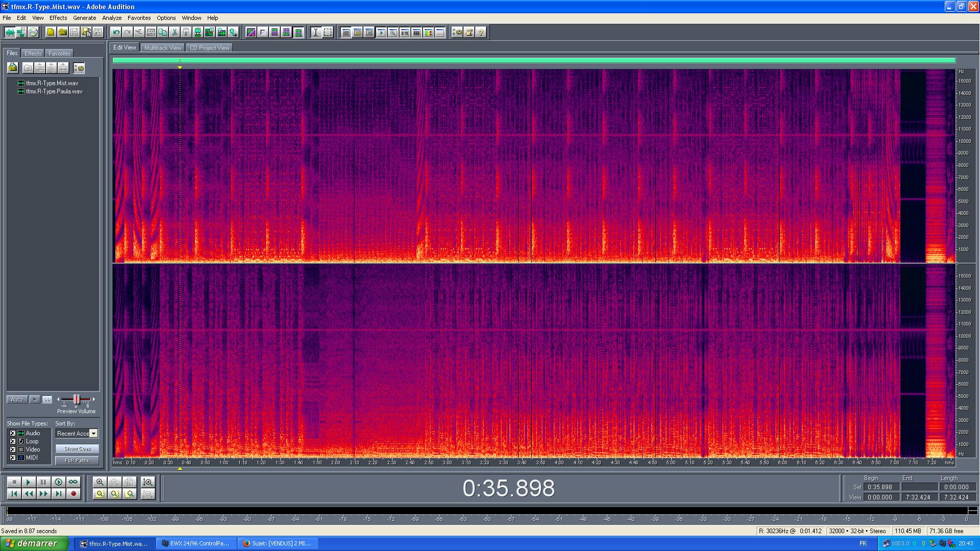
Task: Play the file preview in Files panel
Action: click(x=35, y=399)
